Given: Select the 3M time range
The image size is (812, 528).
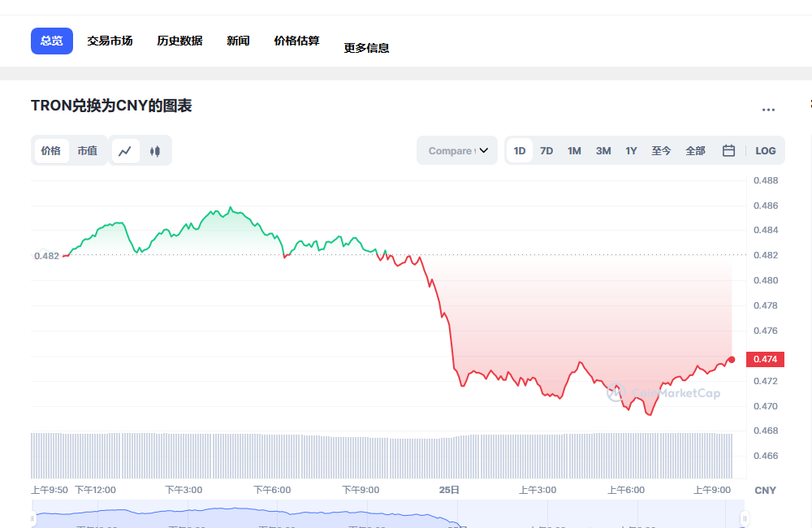Looking at the screenshot, I should [x=603, y=151].
